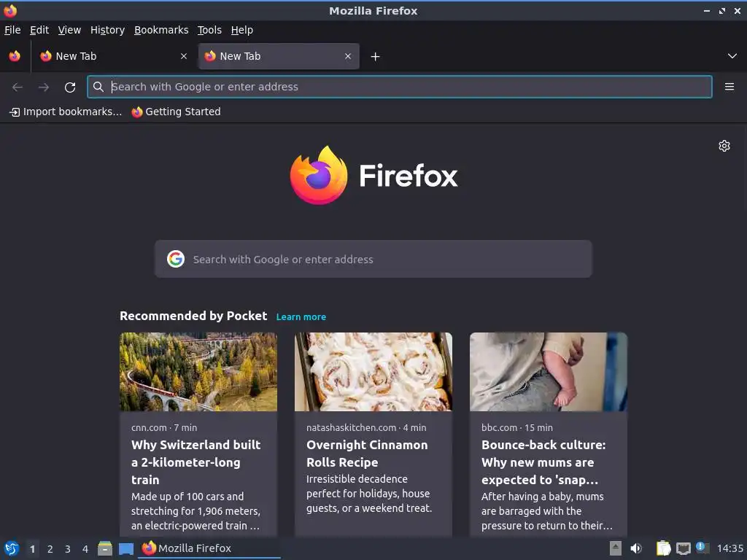Screen dimensions: 747x560
Task: Reload the current page
Action: (70, 87)
